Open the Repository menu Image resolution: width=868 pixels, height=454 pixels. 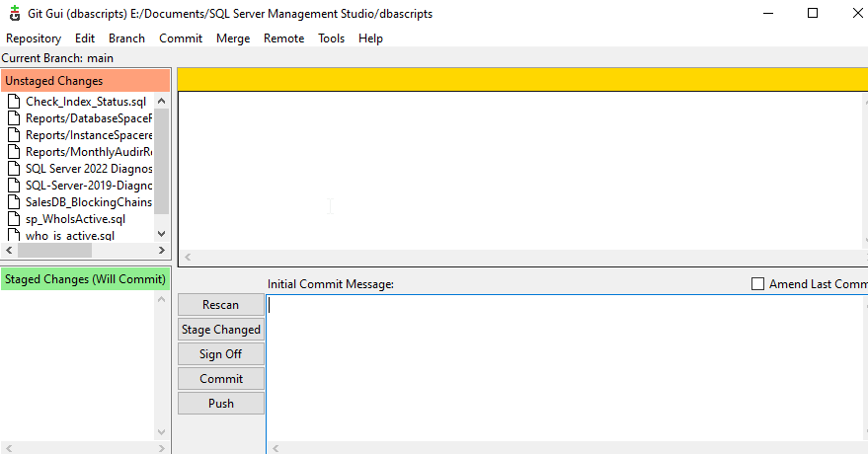click(34, 38)
